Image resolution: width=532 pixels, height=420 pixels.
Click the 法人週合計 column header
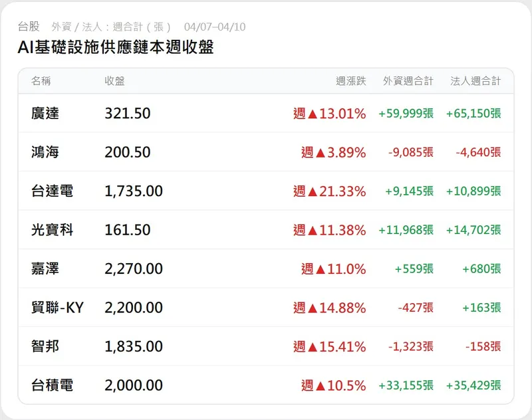pos(475,81)
